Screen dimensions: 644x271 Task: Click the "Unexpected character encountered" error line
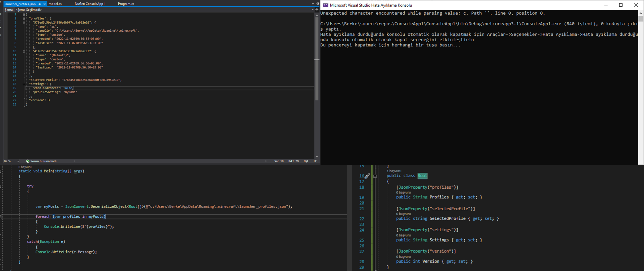click(x=433, y=13)
